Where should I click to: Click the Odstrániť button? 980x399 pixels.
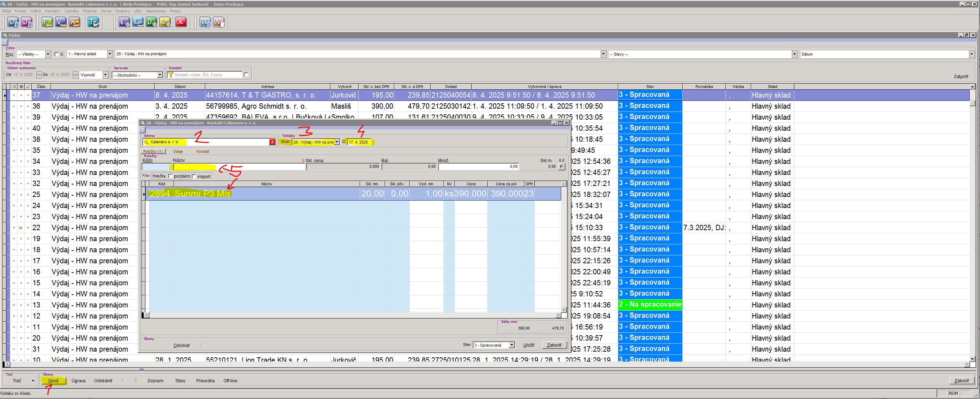click(x=103, y=381)
